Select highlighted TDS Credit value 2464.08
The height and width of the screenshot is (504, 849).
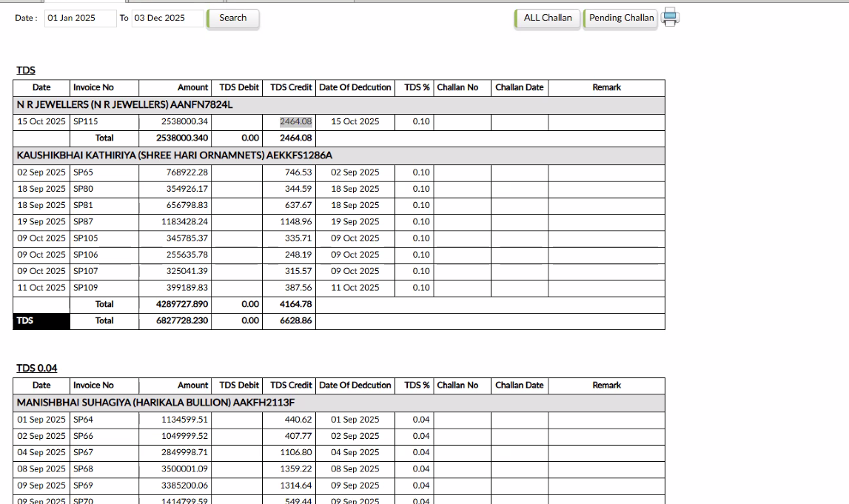pyautogui.click(x=295, y=122)
